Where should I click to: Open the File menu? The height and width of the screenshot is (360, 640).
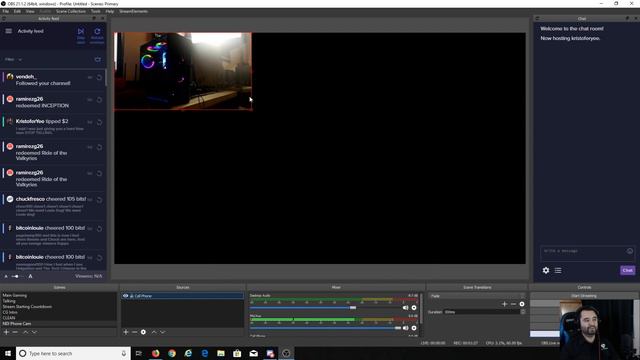[5, 11]
